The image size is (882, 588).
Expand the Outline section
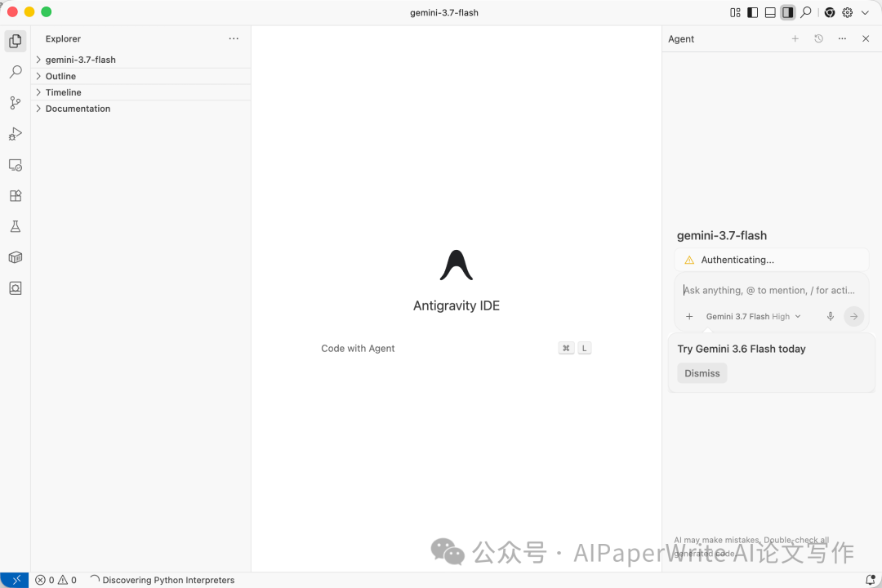click(140, 76)
